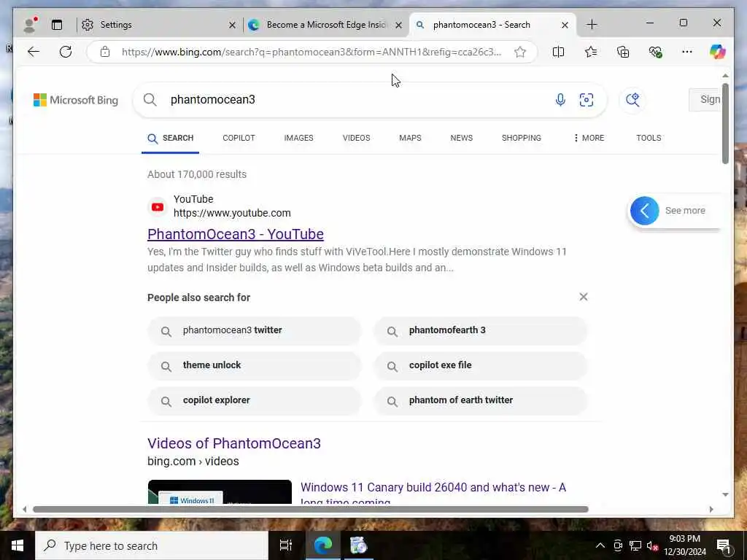Refresh the Bing search page
747x560 pixels.
coord(66,52)
